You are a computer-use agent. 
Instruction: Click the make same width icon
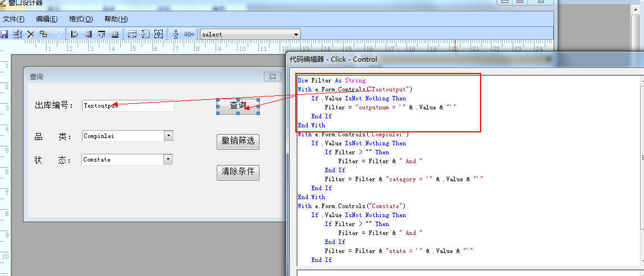(132, 34)
